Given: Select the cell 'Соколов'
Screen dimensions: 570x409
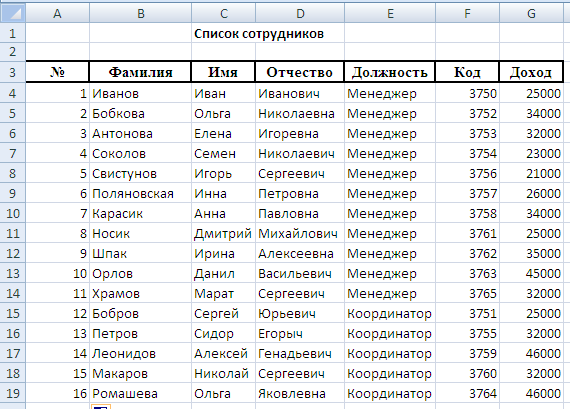Looking at the screenshot, I should [x=140, y=153].
